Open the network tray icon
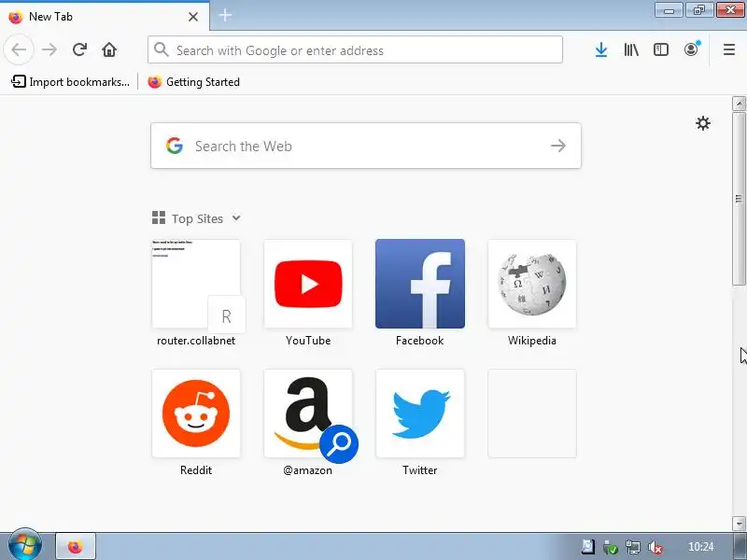The image size is (747, 560). pyautogui.click(x=633, y=547)
